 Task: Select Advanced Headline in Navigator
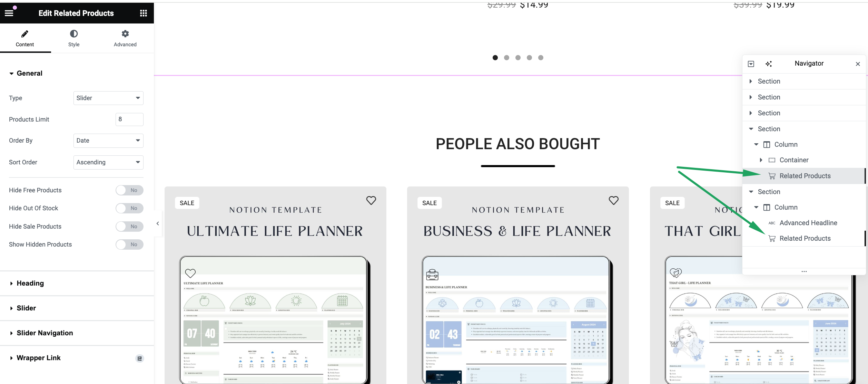(808, 223)
